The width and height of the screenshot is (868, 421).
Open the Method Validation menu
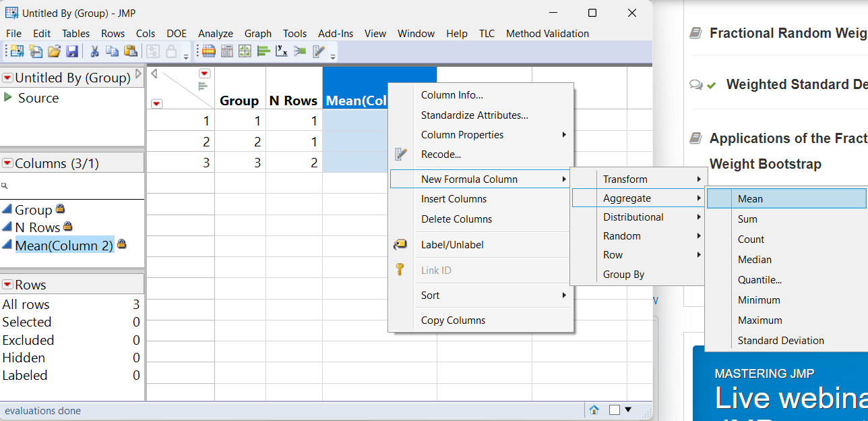coord(547,33)
